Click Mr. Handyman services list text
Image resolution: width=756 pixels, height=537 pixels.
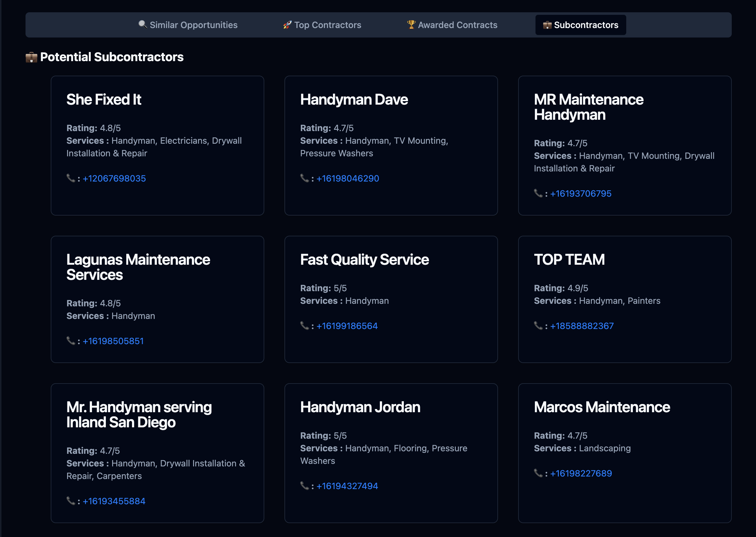(156, 470)
